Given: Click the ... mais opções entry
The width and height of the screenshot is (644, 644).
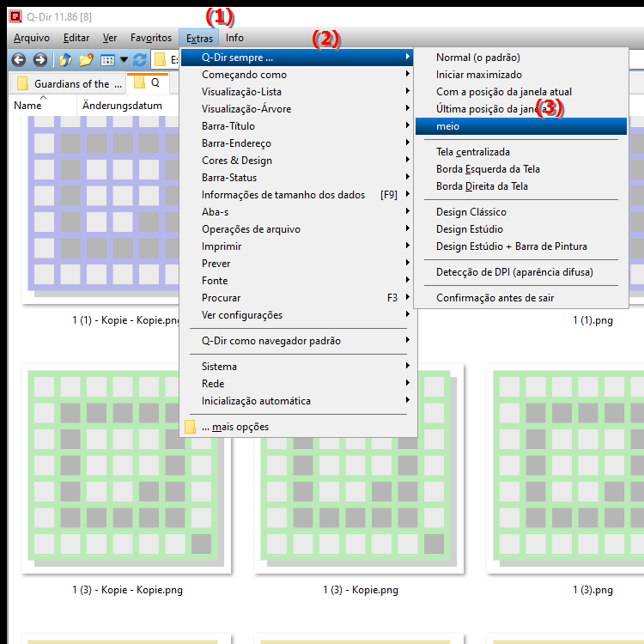Looking at the screenshot, I should 296,427.
